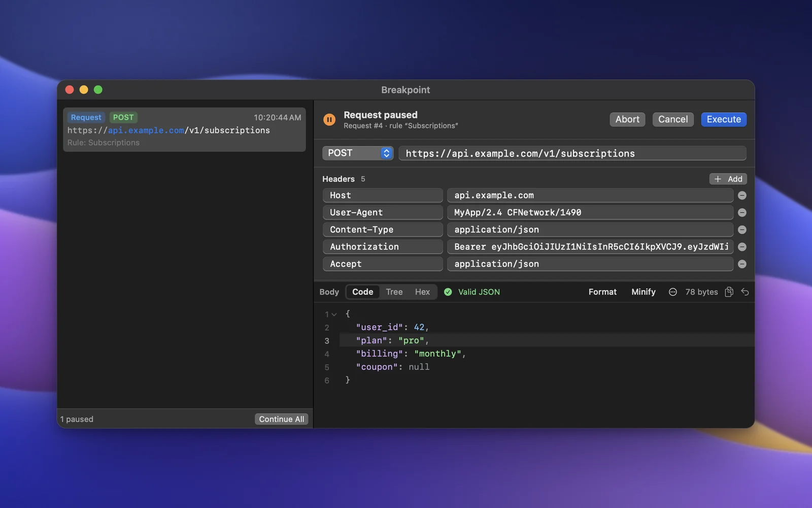Click the revert body changes arrow icon

(x=745, y=292)
